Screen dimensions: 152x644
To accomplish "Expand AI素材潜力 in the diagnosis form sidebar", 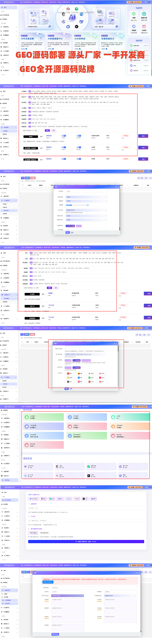I will pyautogui.click(x=9, y=512).
